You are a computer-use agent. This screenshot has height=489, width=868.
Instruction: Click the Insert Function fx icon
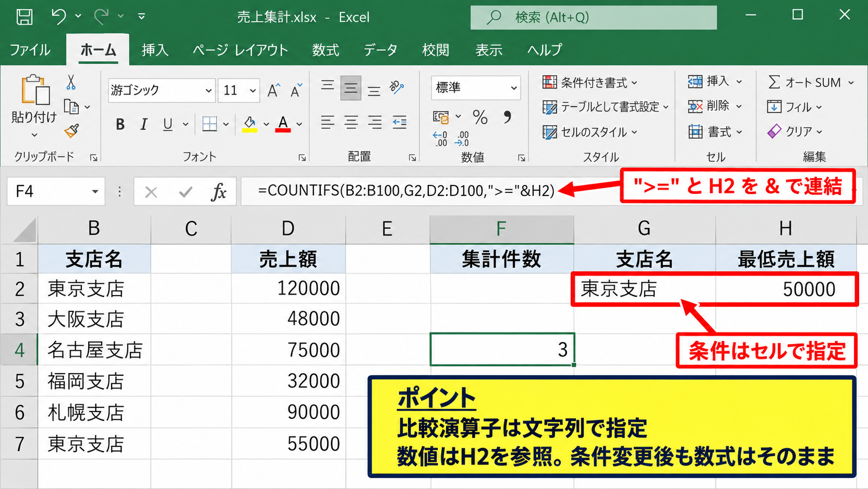(219, 192)
